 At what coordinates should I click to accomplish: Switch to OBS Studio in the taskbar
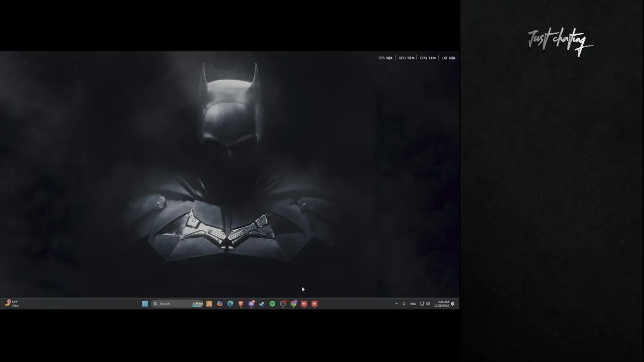tap(283, 304)
